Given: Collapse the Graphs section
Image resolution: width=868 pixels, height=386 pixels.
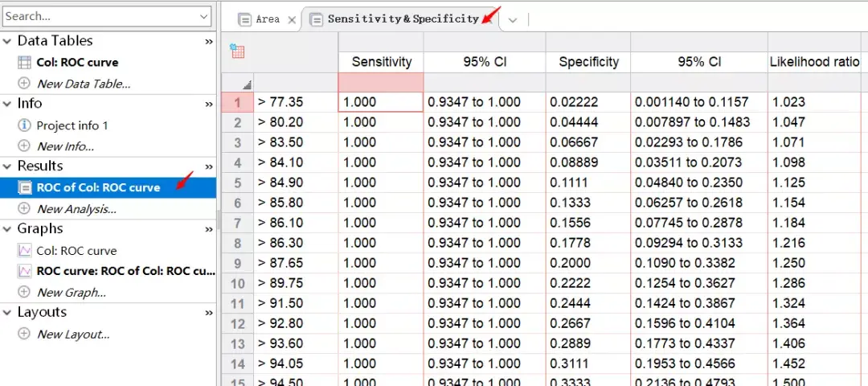Looking at the screenshot, I should pos(8,229).
